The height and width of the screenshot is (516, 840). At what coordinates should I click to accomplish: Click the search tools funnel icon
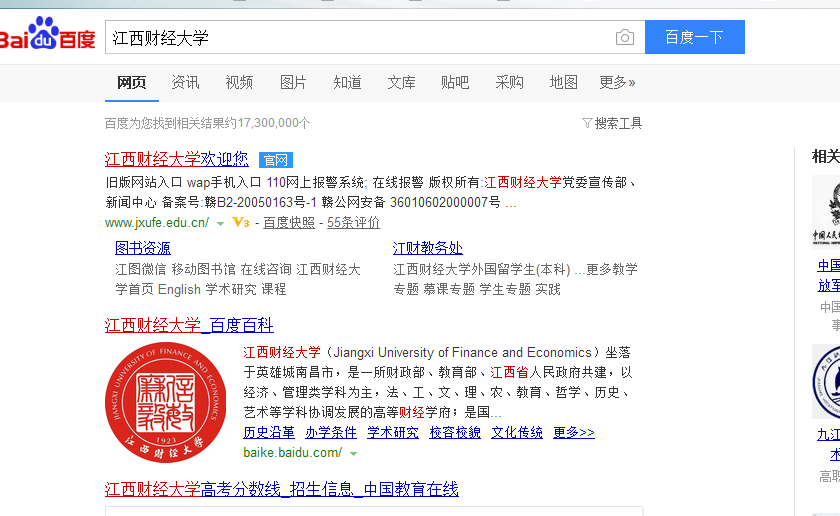[x=587, y=123]
